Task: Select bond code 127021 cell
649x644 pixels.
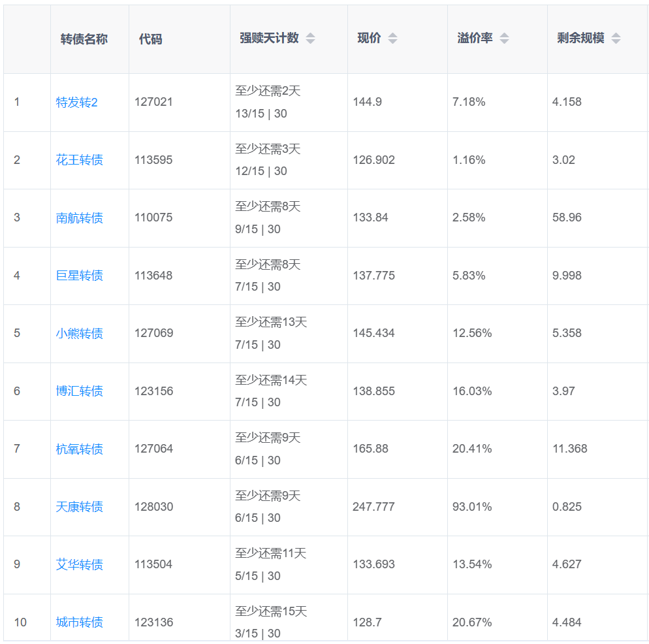Action: (153, 102)
